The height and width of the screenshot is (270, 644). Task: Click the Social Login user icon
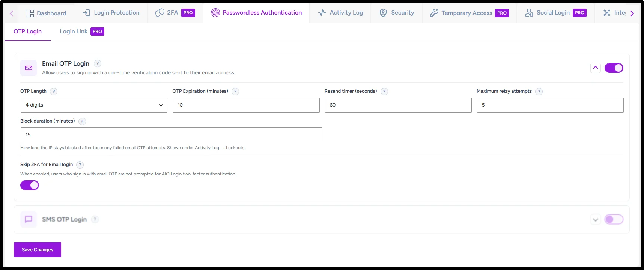(x=529, y=13)
